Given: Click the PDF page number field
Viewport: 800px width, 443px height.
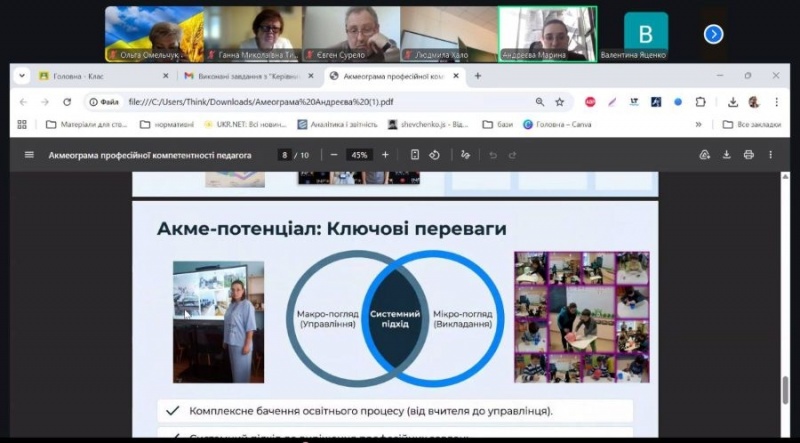Looking at the screenshot, I should (285, 155).
